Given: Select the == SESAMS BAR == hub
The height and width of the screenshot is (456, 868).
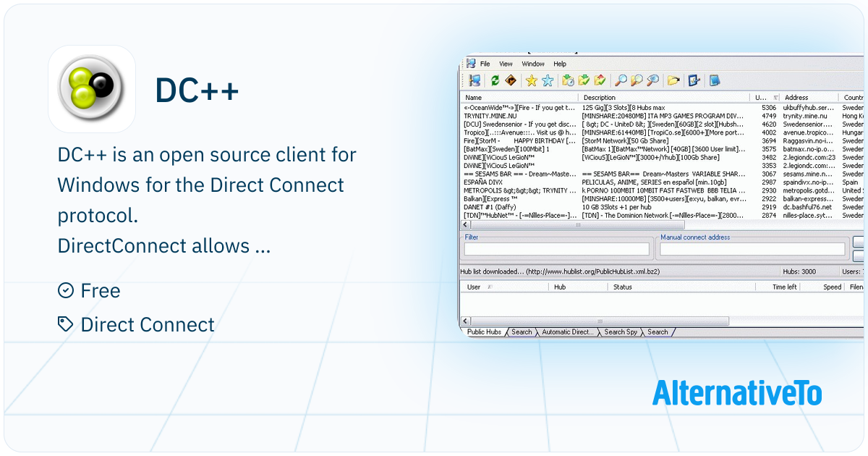Looking at the screenshot, I should [662, 174].
